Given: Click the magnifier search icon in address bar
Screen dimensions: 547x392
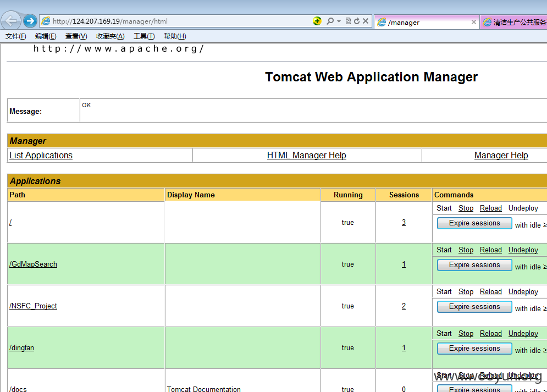Looking at the screenshot, I should (330, 21).
